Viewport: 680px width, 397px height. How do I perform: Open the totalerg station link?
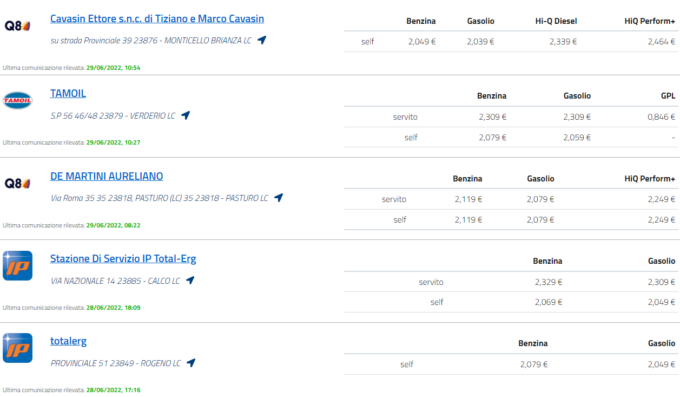(x=69, y=341)
